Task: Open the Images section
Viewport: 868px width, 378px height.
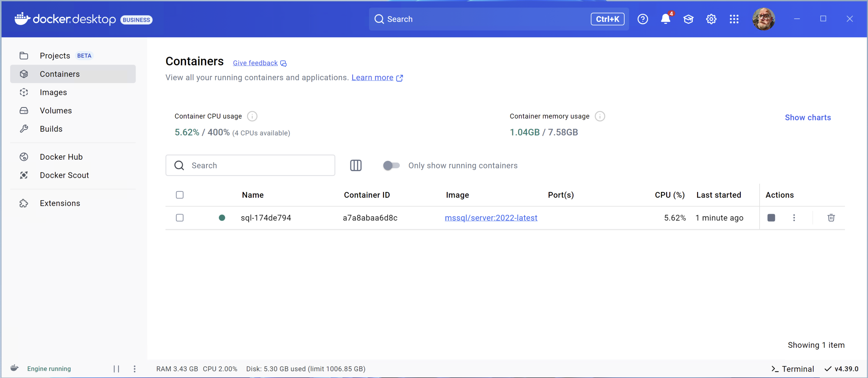Action: click(73, 92)
